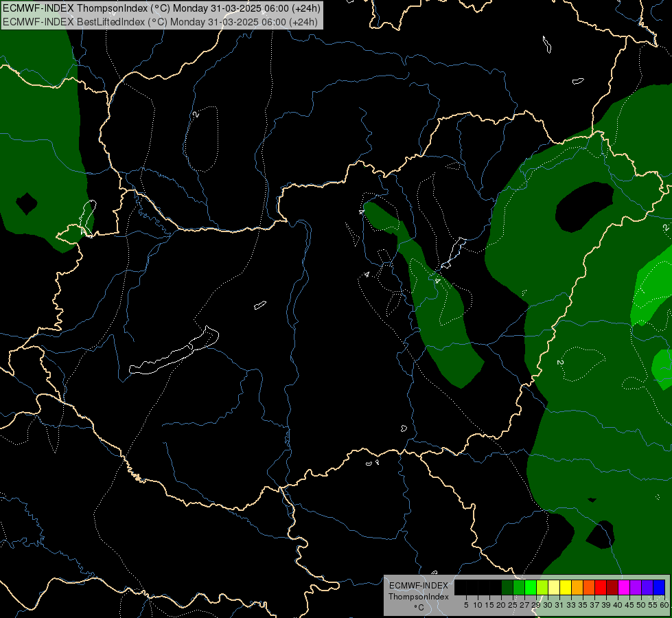Click the ThompsonIndex title line
This screenshot has width=672, height=618.
(x=161, y=8)
